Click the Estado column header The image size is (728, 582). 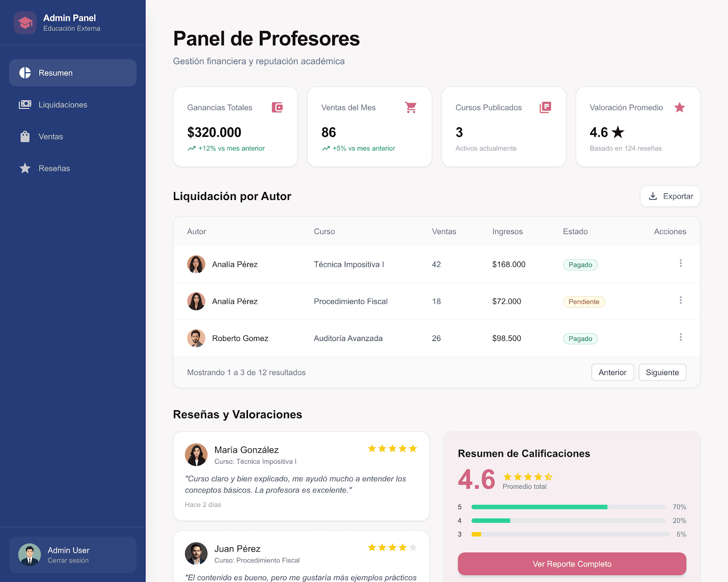coord(575,231)
